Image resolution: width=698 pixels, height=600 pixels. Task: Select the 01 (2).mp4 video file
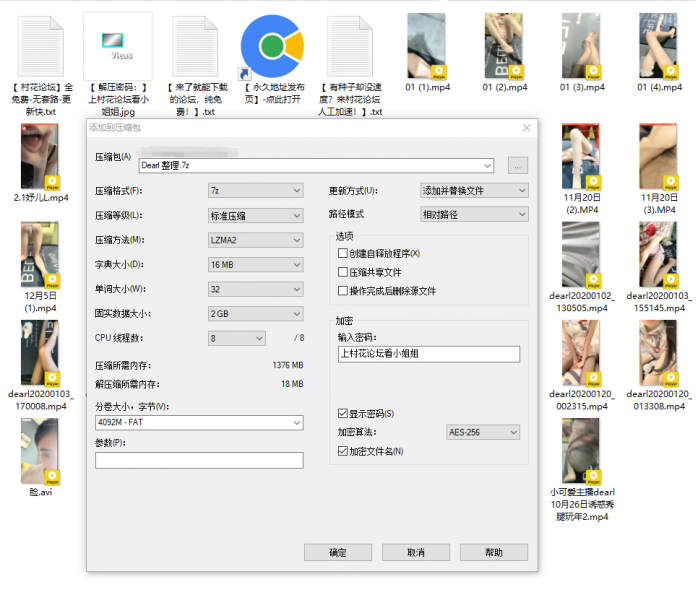click(504, 46)
